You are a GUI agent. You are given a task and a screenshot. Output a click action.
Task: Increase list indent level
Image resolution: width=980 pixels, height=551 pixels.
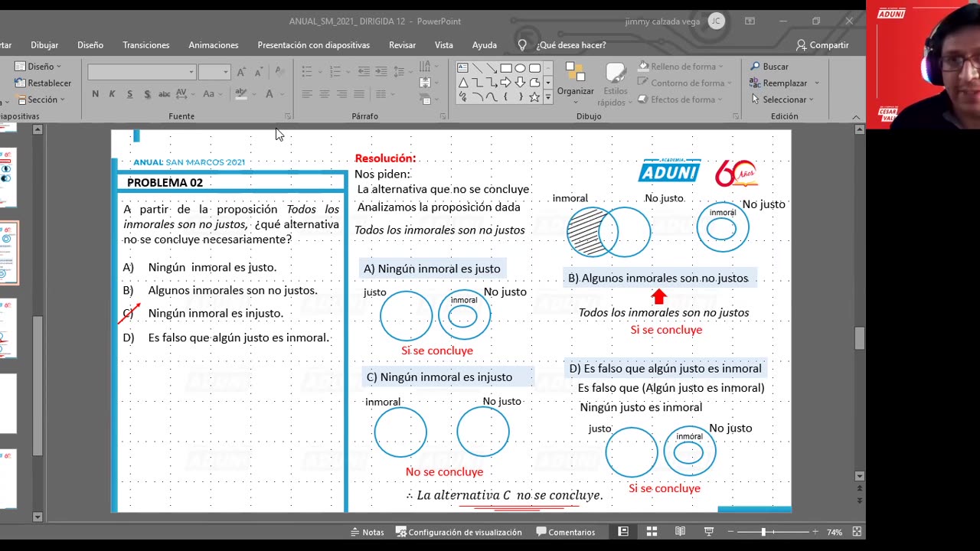point(381,72)
